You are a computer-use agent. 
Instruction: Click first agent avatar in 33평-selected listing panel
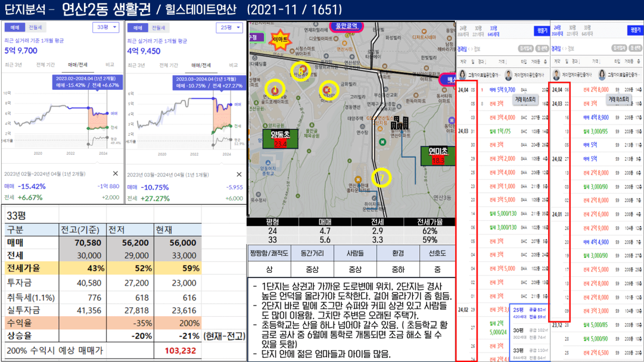click(x=462, y=74)
